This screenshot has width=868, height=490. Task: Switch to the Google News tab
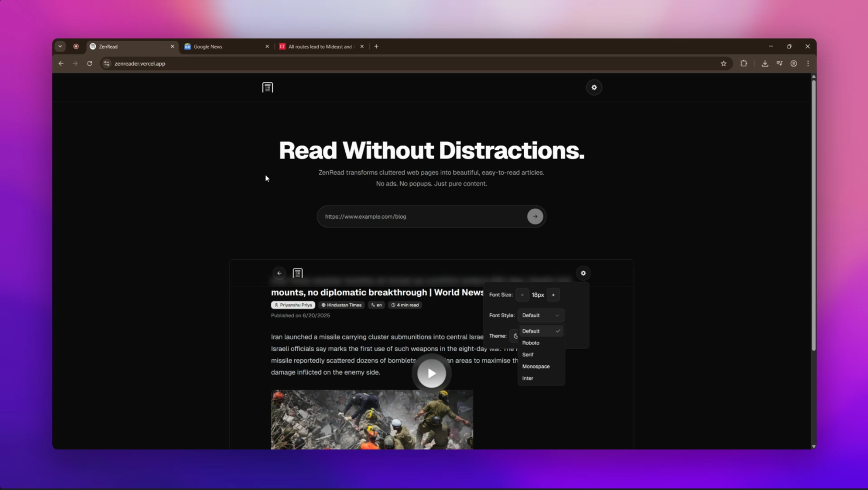(226, 46)
